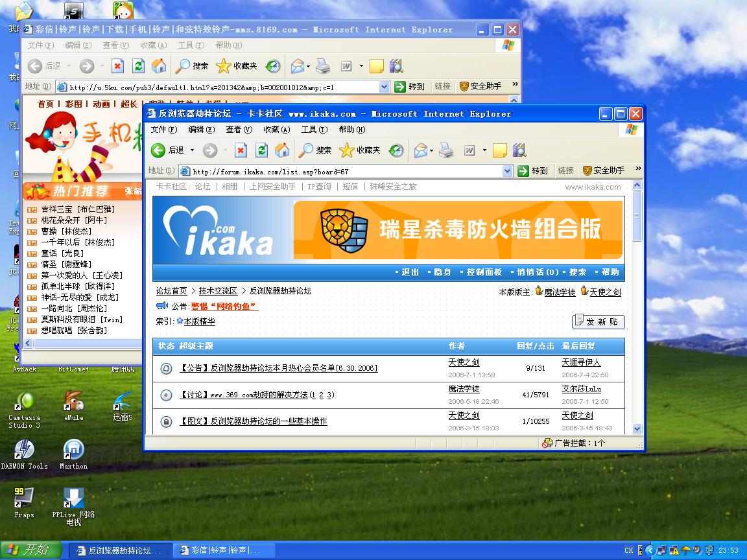Click 开始 Start button

(31, 550)
